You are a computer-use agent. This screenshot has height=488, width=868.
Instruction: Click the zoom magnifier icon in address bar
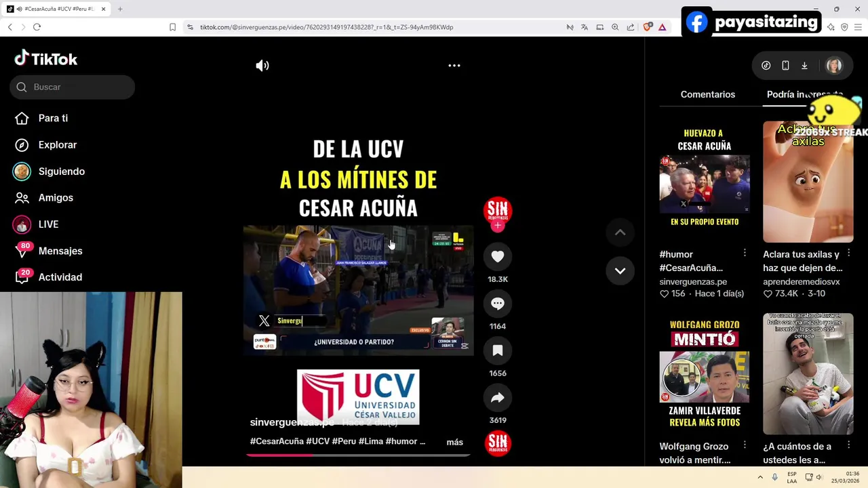[615, 27]
